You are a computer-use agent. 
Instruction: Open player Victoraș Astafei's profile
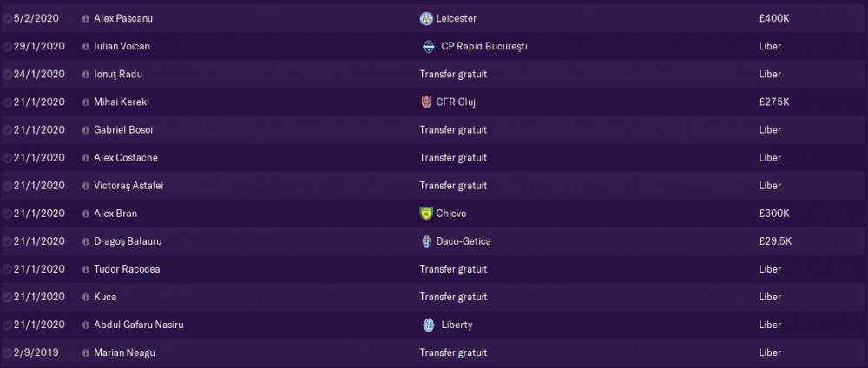pyautogui.click(x=128, y=186)
